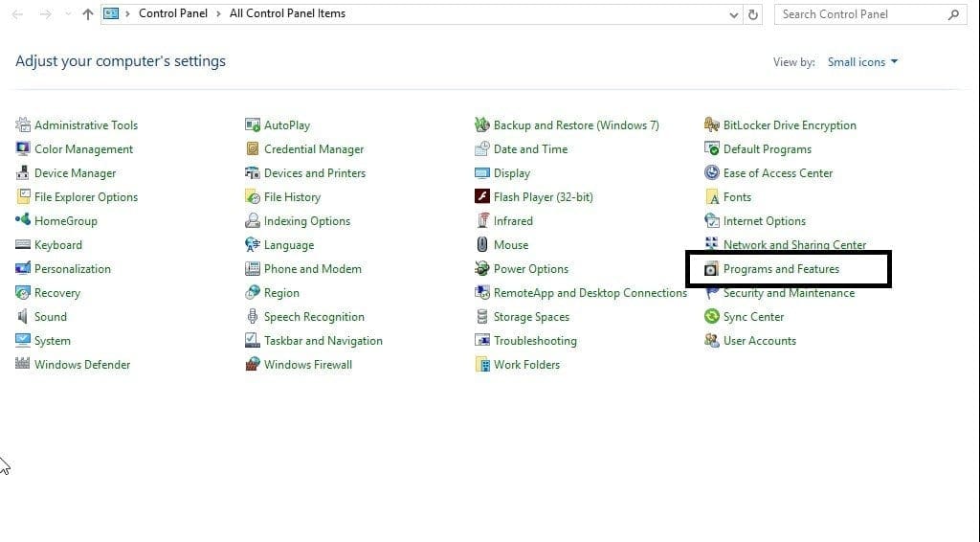Click the File Explorer Options icon
Image resolution: width=980 pixels, height=542 pixels.
pyautogui.click(x=23, y=196)
